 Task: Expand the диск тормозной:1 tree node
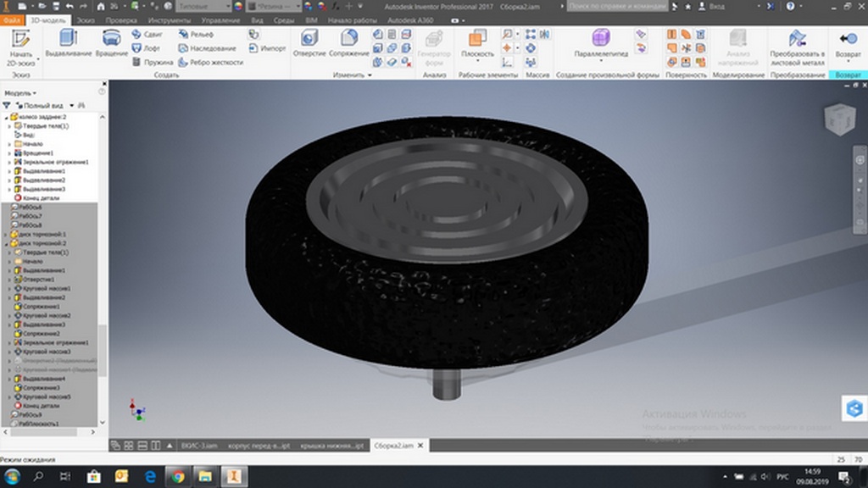(x=5, y=234)
